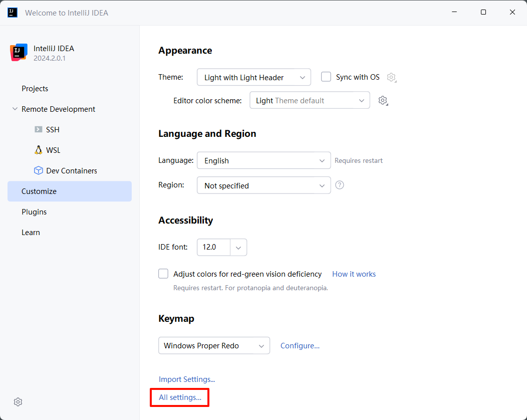Viewport: 527px width, 420px height.
Task: Show help for Region setting
Action: click(x=340, y=185)
